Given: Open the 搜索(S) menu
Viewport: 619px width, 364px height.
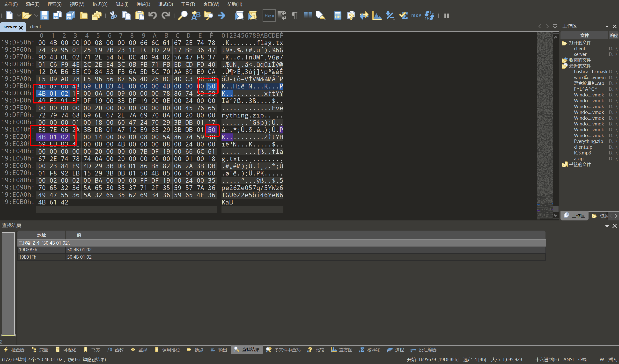Looking at the screenshot, I should (55, 4).
